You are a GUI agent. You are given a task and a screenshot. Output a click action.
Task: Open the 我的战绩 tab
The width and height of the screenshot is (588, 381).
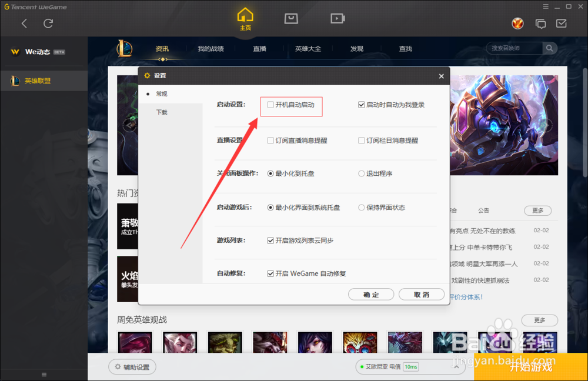(211, 49)
